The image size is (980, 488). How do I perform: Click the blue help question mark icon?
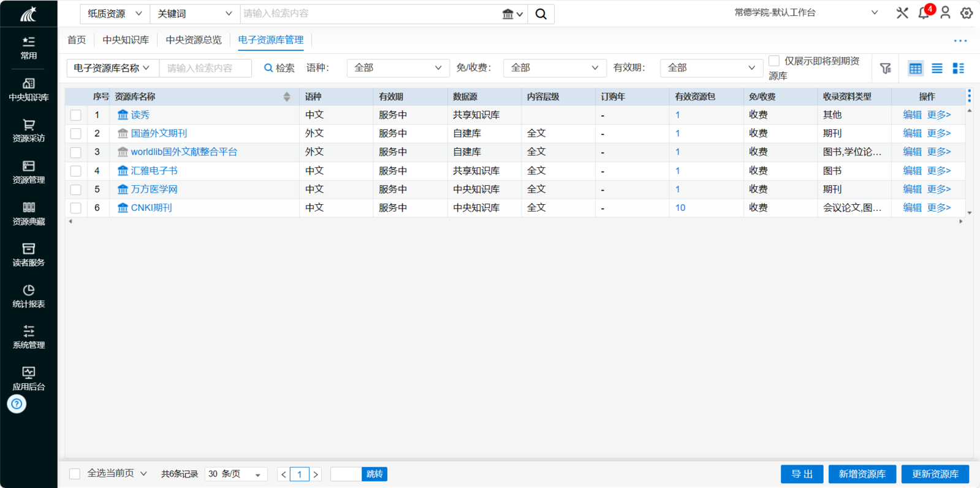coord(17,404)
